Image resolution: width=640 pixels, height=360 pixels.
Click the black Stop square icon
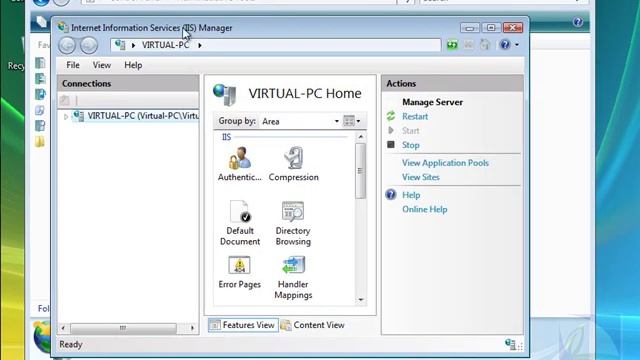point(391,144)
